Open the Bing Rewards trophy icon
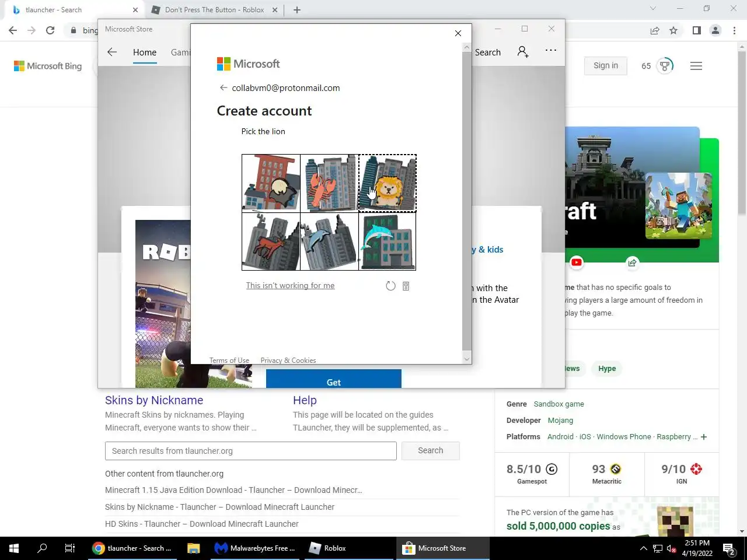This screenshot has height=560, width=747. coord(665,65)
